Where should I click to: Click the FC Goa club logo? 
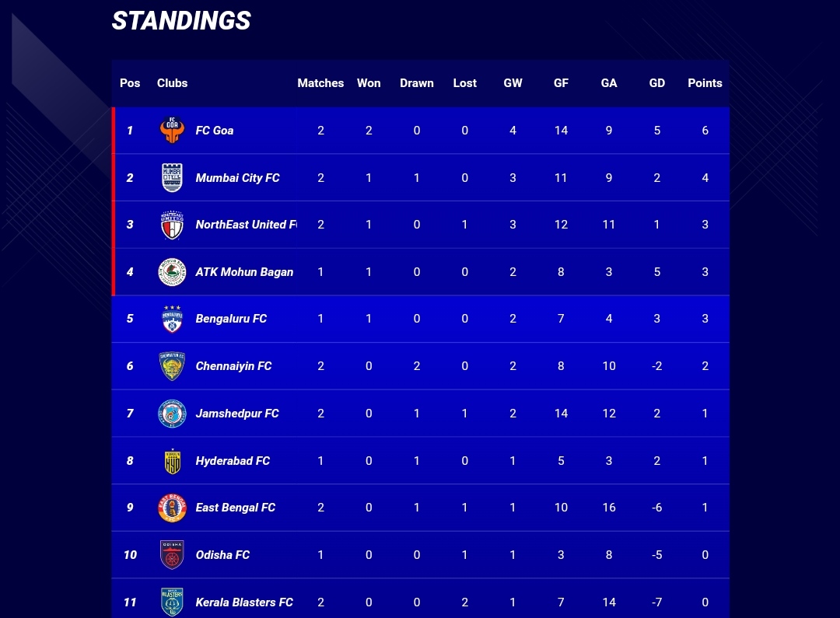click(172, 131)
